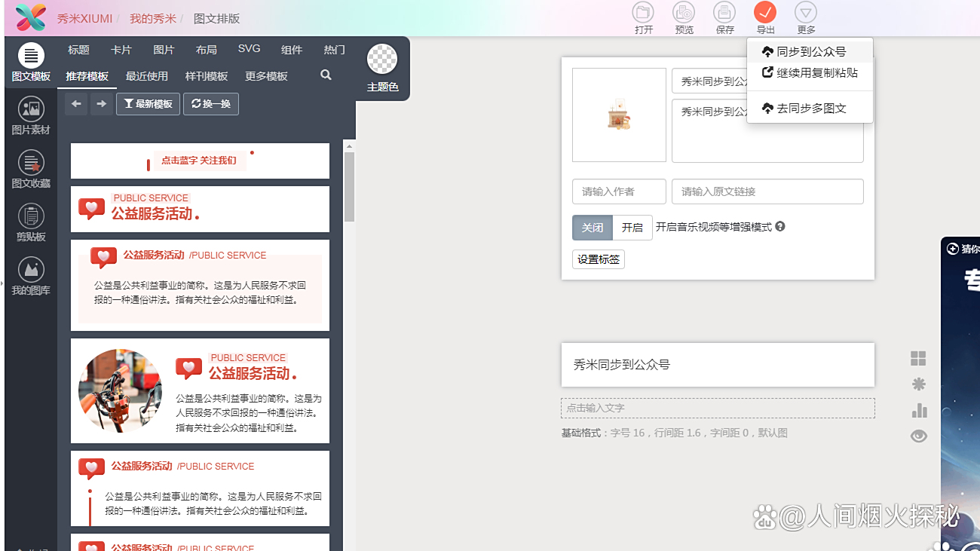Click the 保存 save icon
980x551 pixels.
pos(724,13)
